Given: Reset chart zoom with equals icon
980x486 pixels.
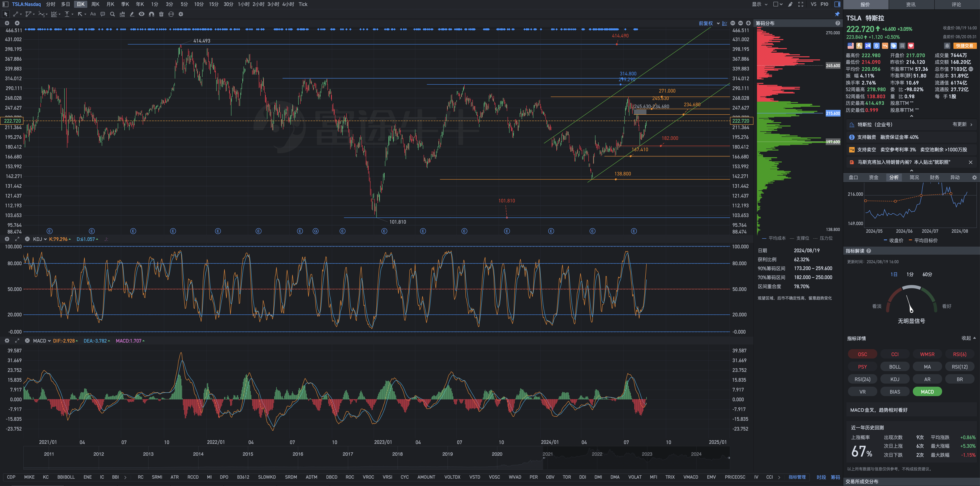Looking at the screenshot, I should [733, 23].
